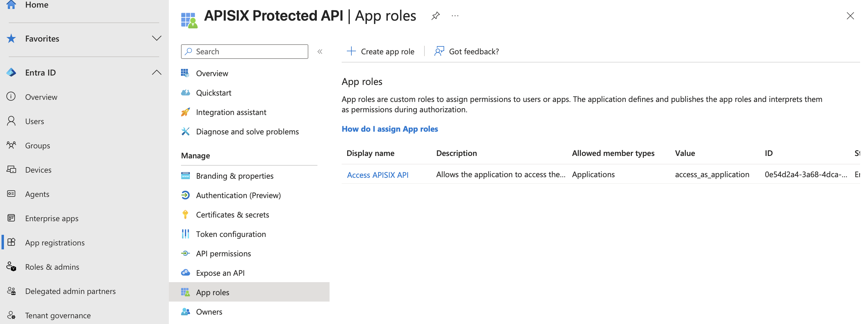
Task: Open Enterprise apps menu item
Action: pos(52,218)
